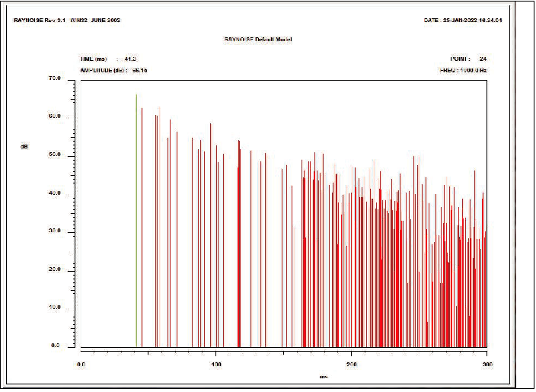Click the 30.0 tick on the y-axis
536x392 pixels.
click(x=53, y=231)
